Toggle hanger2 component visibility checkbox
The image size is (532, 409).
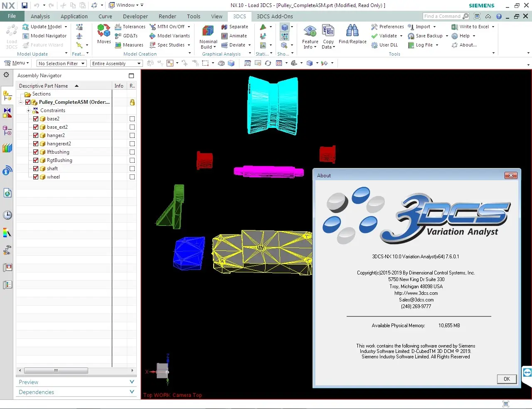(36, 135)
